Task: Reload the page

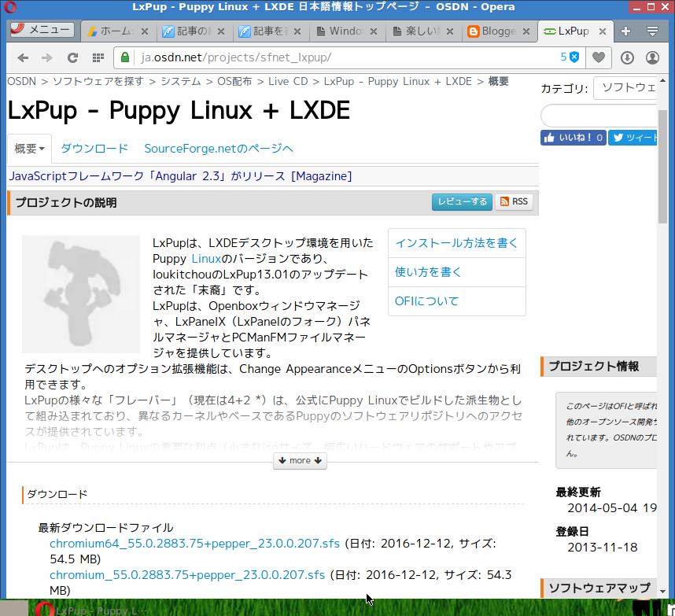Action: (72, 57)
